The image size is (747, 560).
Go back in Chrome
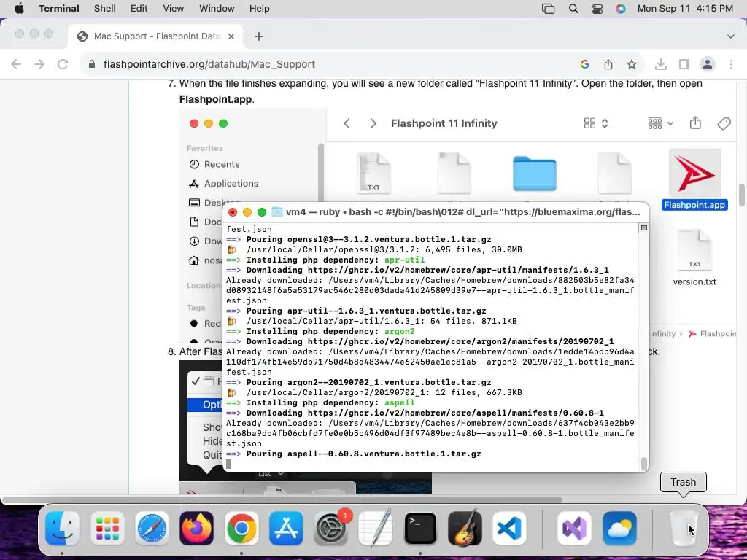16,64
